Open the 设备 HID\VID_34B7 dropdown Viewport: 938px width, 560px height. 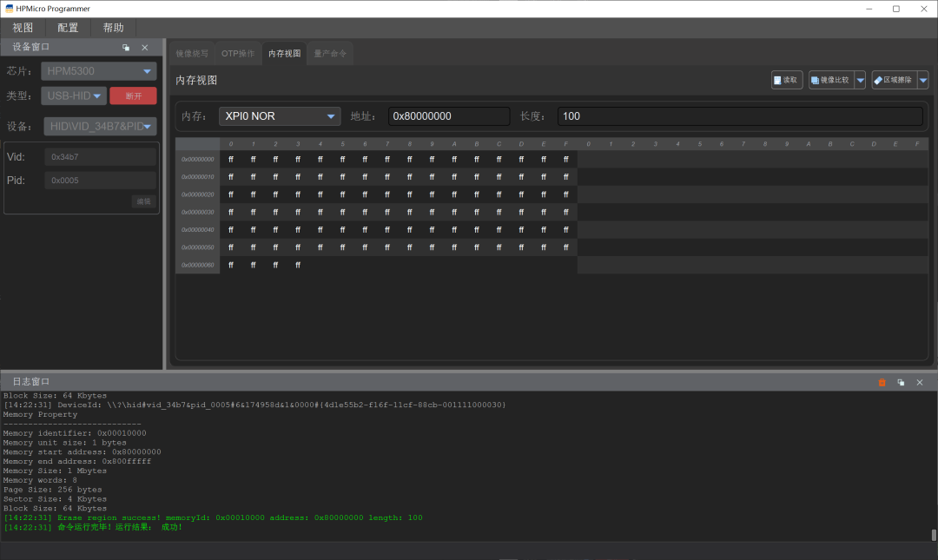[x=100, y=126]
